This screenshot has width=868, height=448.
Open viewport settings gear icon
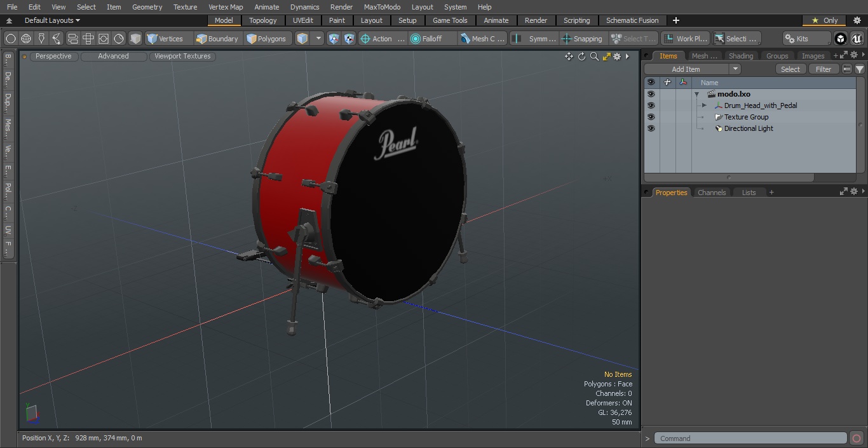617,57
